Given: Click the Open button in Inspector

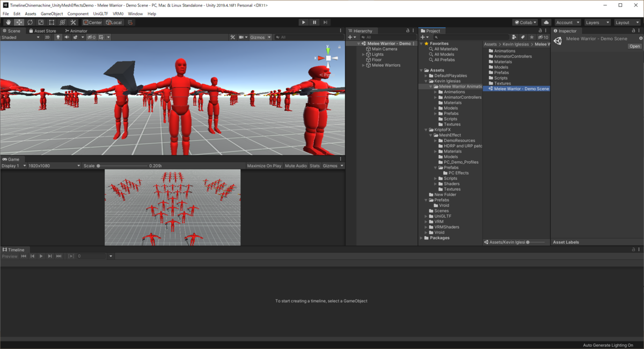Looking at the screenshot, I should click(635, 46).
